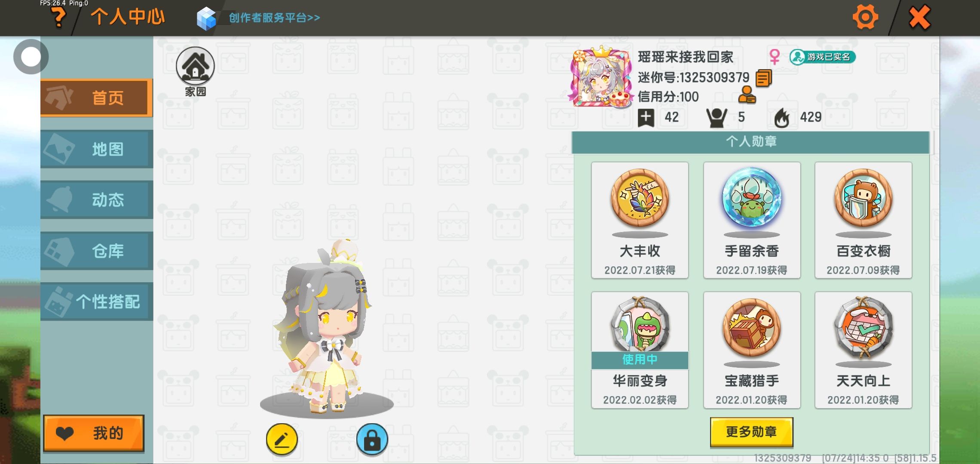The width and height of the screenshot is (980, 464).
Task: Click the player avatar portrait
Action: [x=601, y=77]
